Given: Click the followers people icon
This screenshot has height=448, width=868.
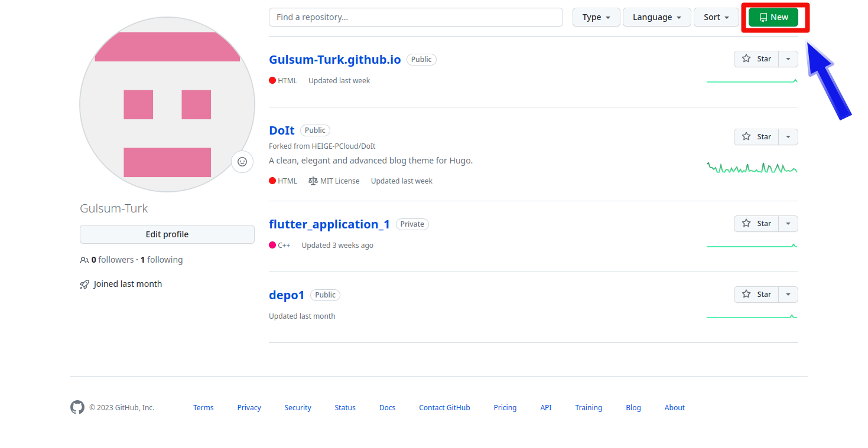Looking at the screenshot, I should (84, 260).
